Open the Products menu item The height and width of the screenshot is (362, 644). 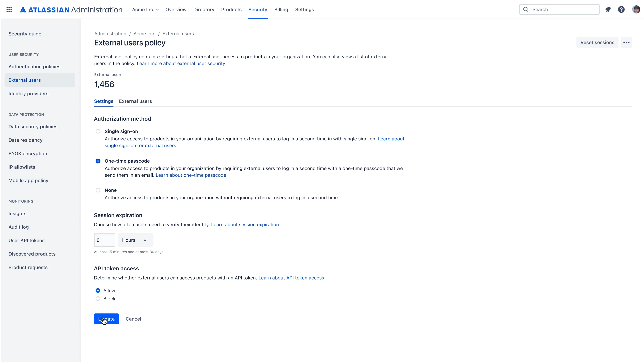[231, 10]
